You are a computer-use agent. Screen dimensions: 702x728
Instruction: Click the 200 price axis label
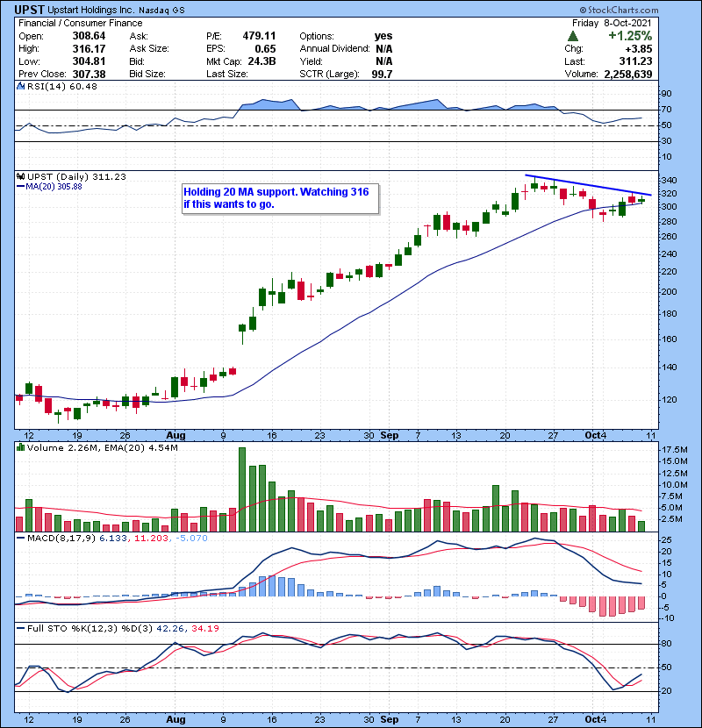click(670, 292)
